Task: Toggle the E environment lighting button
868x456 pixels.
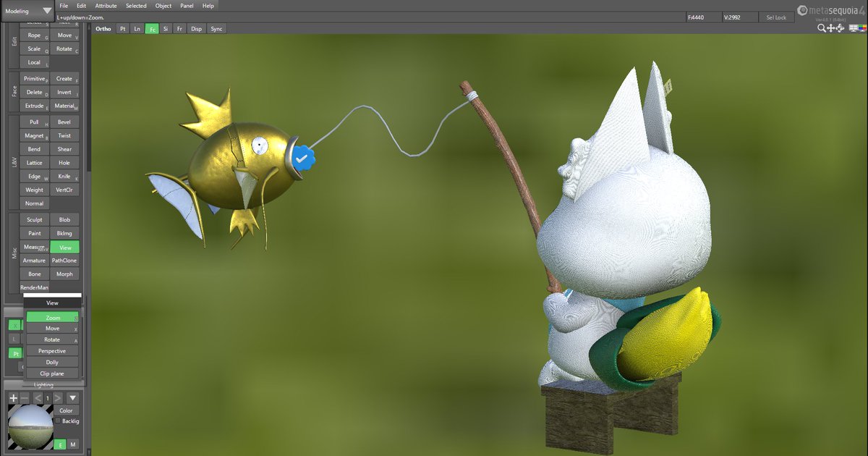Action: click(x=60, y=444)
